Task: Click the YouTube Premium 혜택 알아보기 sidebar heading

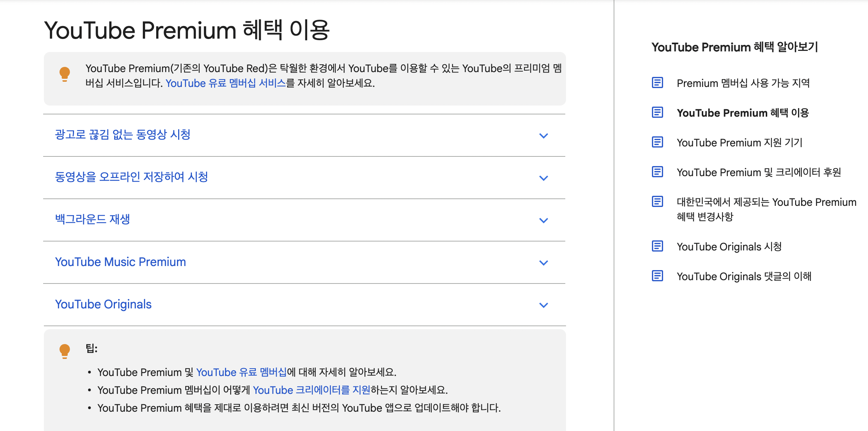Action: pos(734,47)
